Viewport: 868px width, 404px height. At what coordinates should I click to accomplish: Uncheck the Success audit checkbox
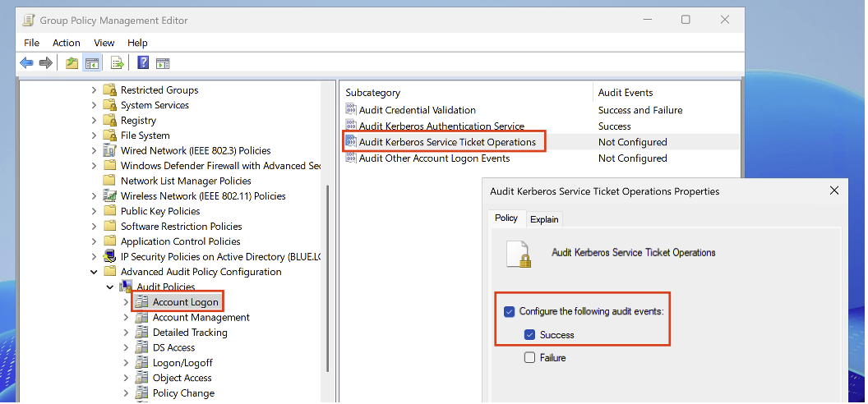pos(530,335)
